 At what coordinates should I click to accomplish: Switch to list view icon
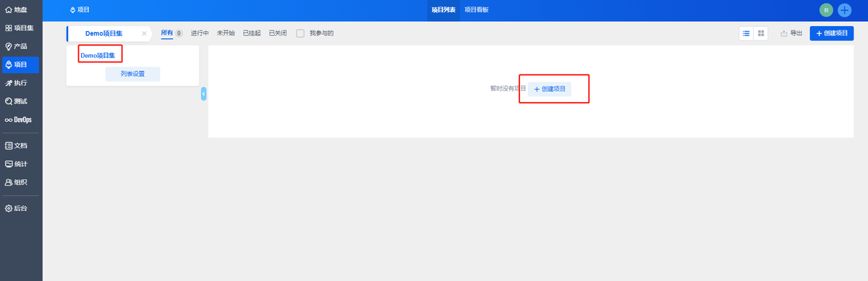tap(746, 33)
